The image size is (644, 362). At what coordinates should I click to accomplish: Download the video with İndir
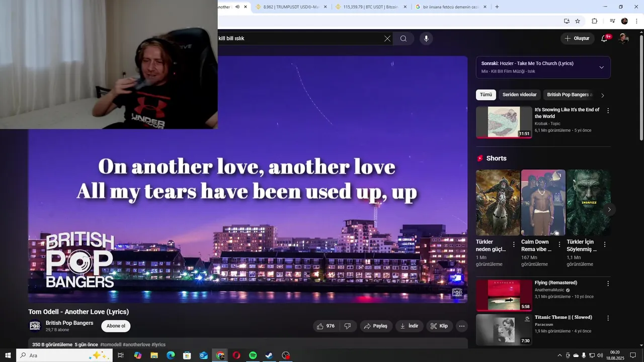(x=409, y=326)
